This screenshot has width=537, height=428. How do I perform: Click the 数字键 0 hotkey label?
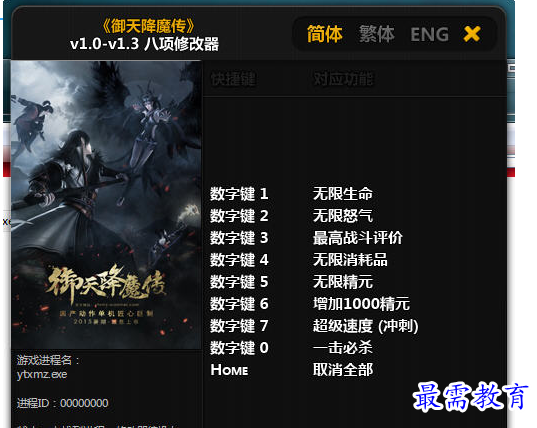[x=239, y=348]
